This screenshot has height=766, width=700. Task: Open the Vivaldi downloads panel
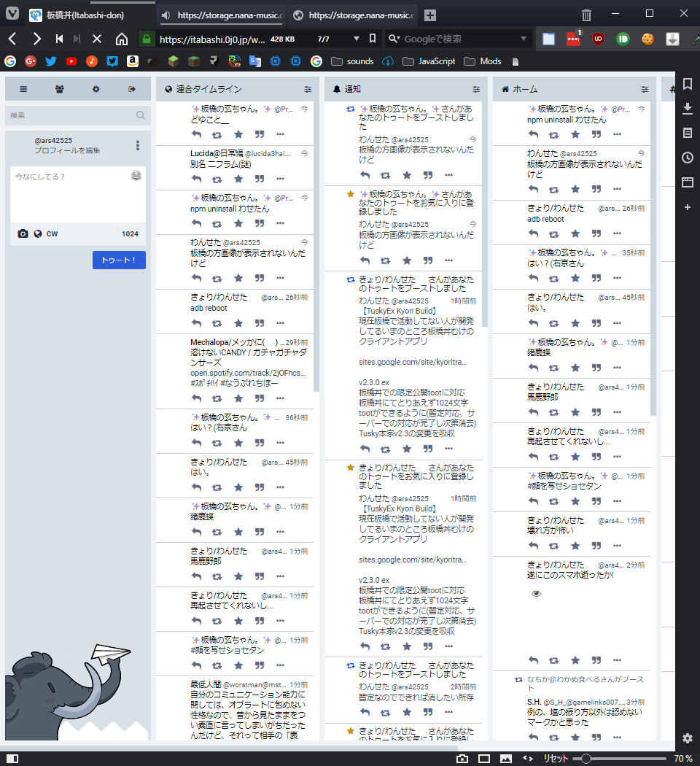pos(687,109)
